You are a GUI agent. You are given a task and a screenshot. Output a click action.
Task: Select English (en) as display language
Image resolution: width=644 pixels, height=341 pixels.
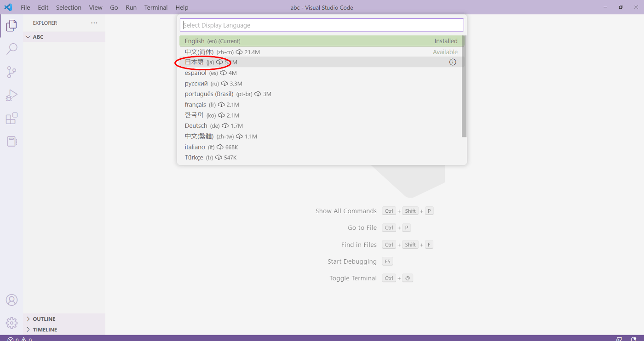click(321, 41)
